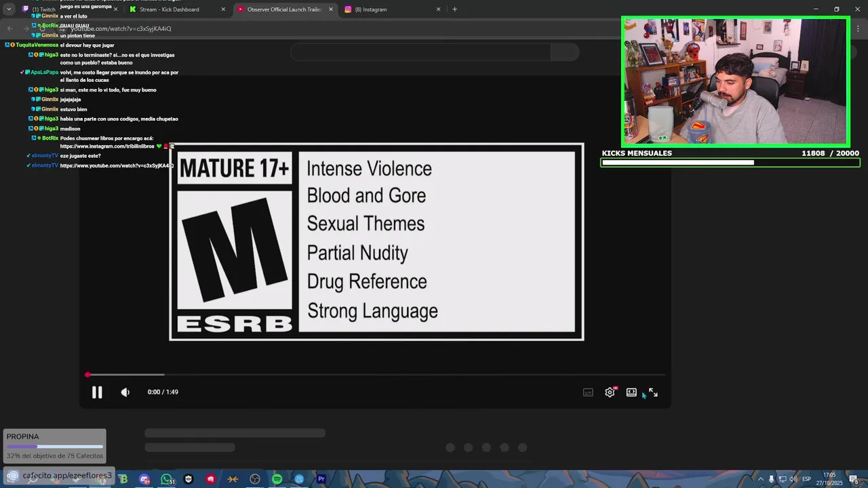Screen dimensions: 868x488
Task: Click TuquitaVenenosa username in chat
Action: pos(37,45)
